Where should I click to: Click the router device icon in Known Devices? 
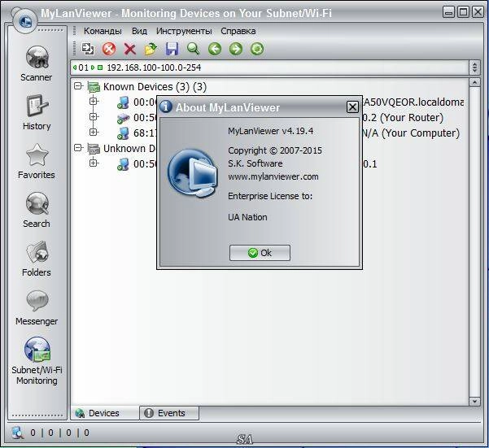tap(123, 119)
